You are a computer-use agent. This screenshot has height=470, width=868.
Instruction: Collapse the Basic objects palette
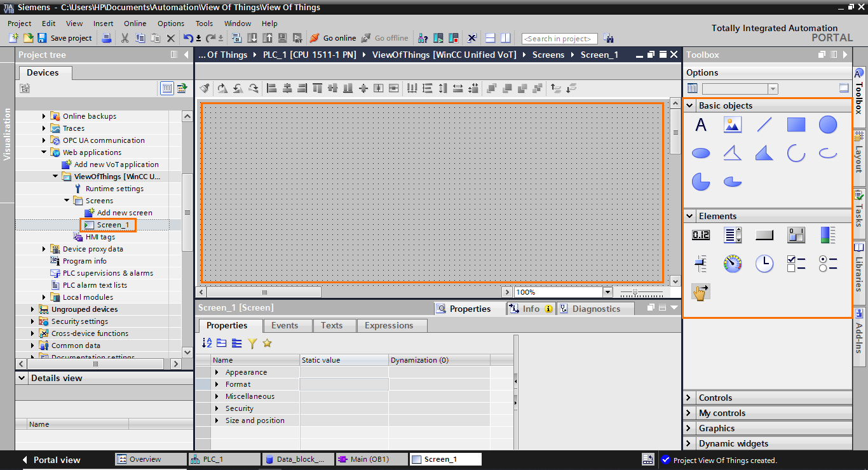(x=690, y=105)
